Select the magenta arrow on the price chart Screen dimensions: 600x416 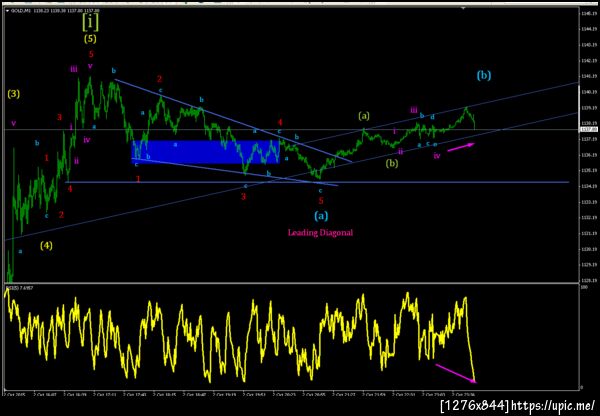click(461, 147)
